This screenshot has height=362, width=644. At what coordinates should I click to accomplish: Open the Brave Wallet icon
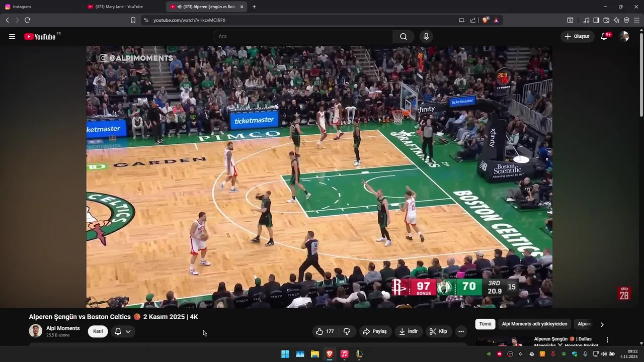(606, 20)
